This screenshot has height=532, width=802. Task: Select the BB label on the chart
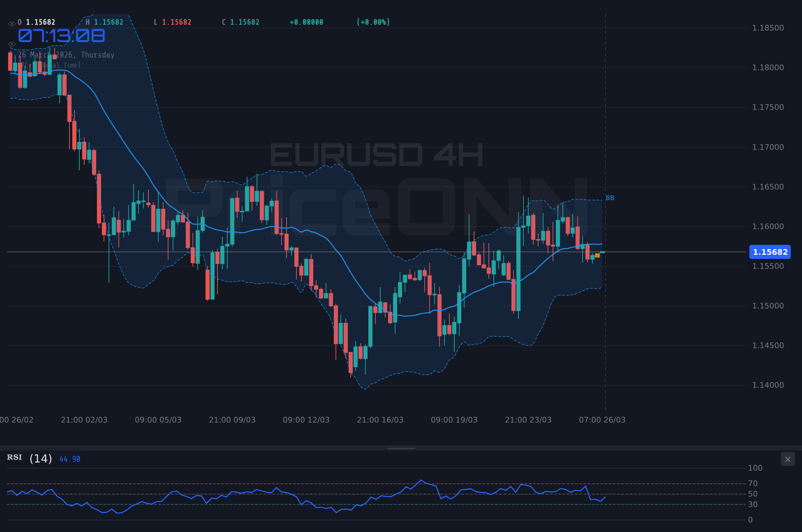pos(610,198)
